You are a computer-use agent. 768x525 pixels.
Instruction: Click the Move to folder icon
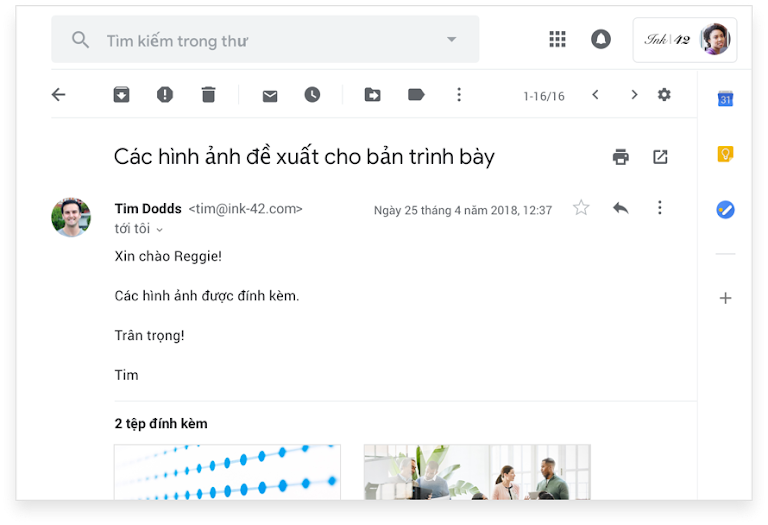coord(372,95)
